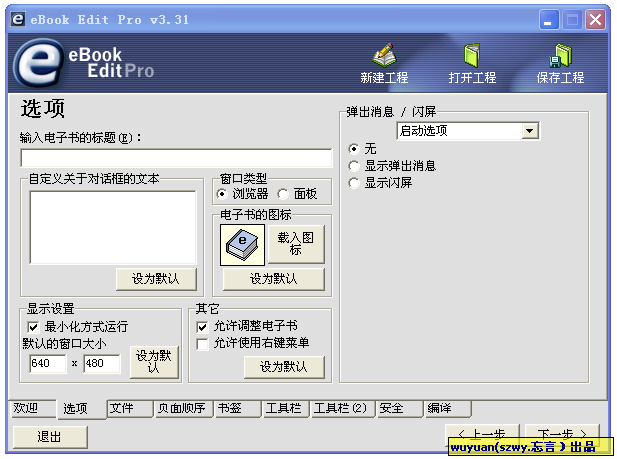This screenshot has height=459, width=617.
Task: Click the Save Project (保存工程) icon
Action: 560,63
